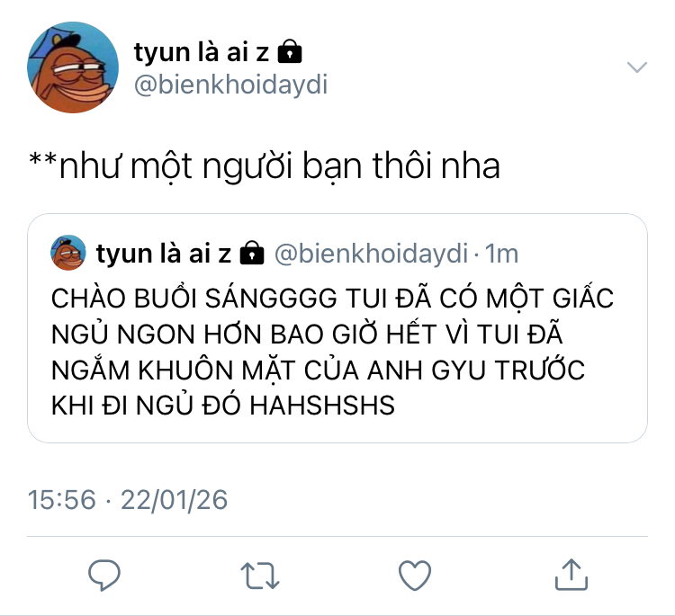
Task: Select the quoted tweet display name
Action: (164, 253)
